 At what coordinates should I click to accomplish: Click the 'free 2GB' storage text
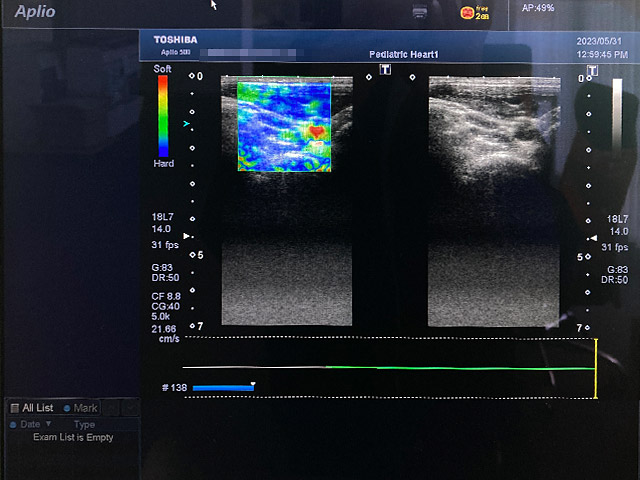point(482,13)
